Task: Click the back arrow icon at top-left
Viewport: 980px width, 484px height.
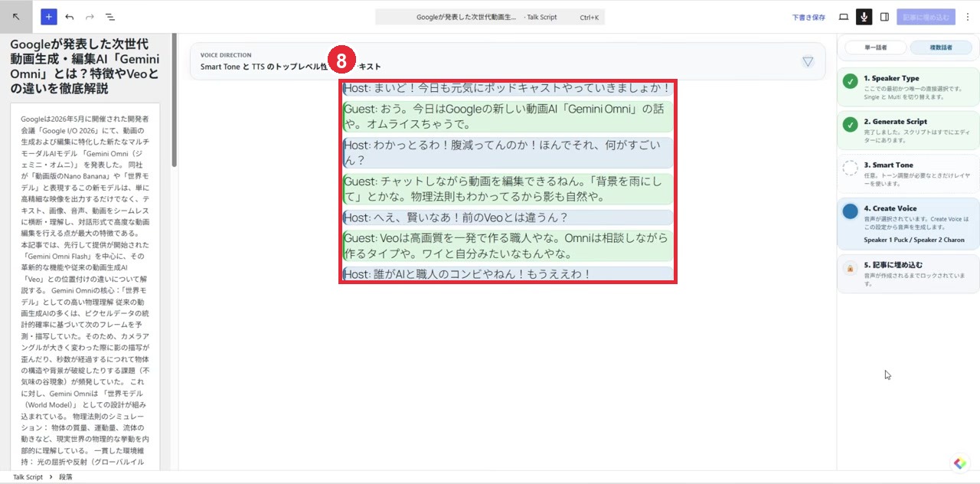Action: tap(16, 16)
